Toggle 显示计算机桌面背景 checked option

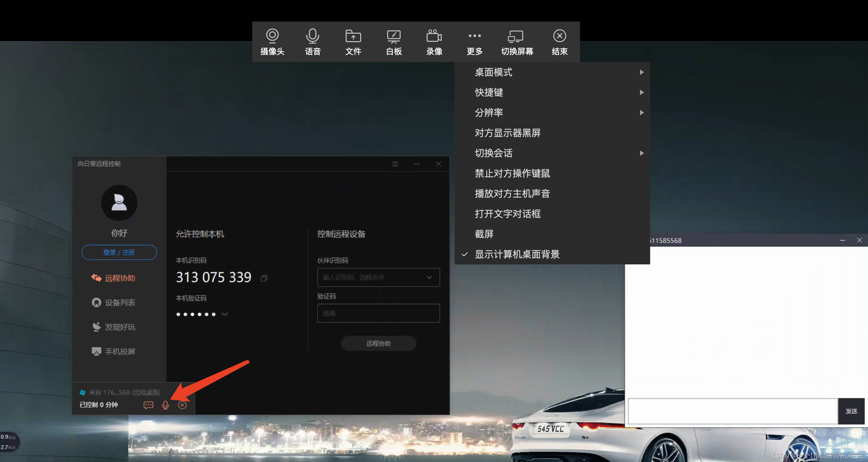[517, 254]
